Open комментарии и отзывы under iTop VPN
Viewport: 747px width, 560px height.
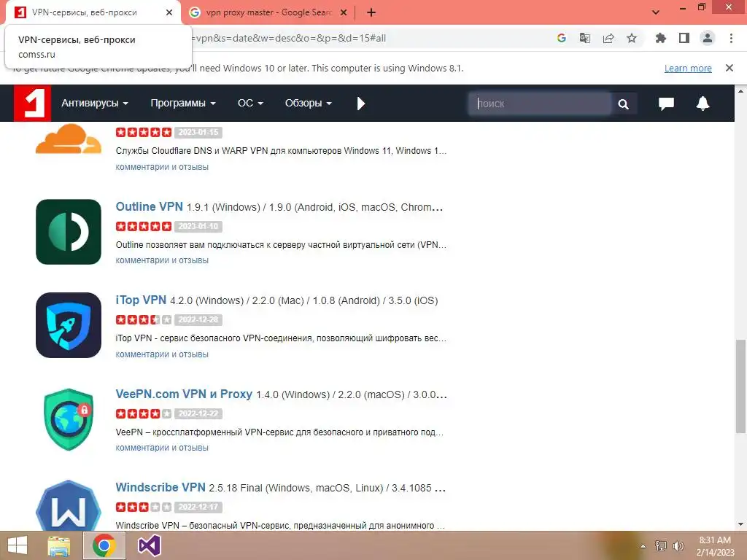tap(162, 354)
